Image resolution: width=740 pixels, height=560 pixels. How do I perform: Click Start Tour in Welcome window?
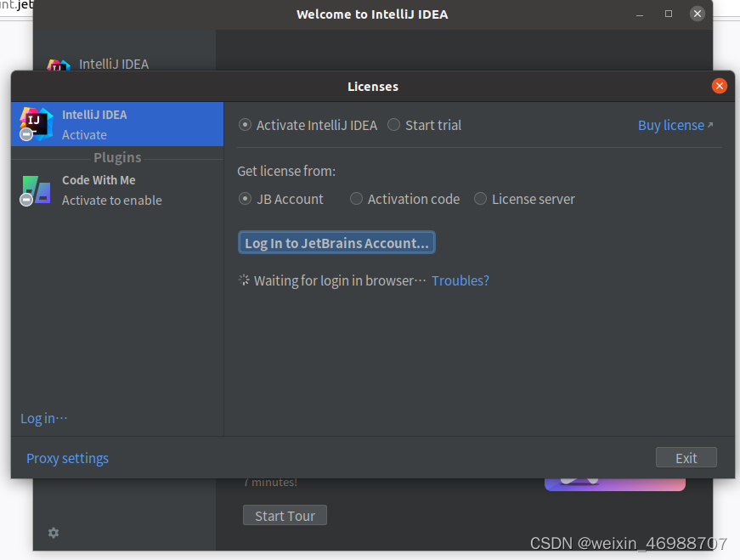[285, 516]
